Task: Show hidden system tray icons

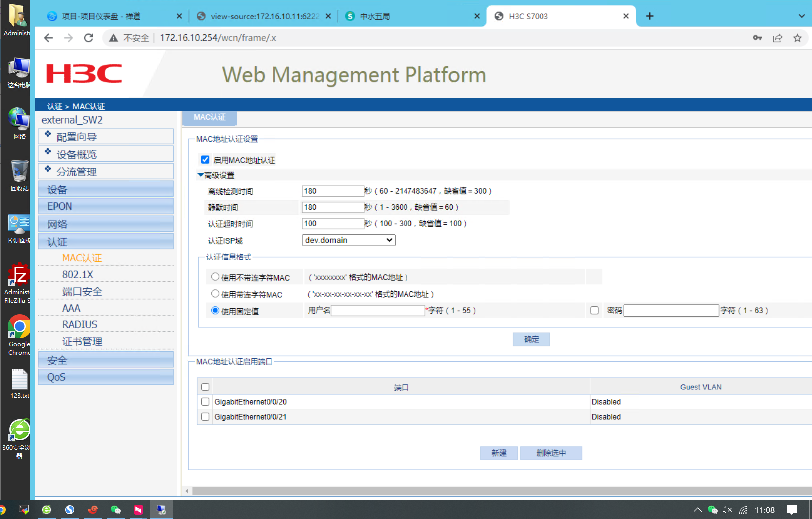Action: pyautogui.click(x=697, y=510)
